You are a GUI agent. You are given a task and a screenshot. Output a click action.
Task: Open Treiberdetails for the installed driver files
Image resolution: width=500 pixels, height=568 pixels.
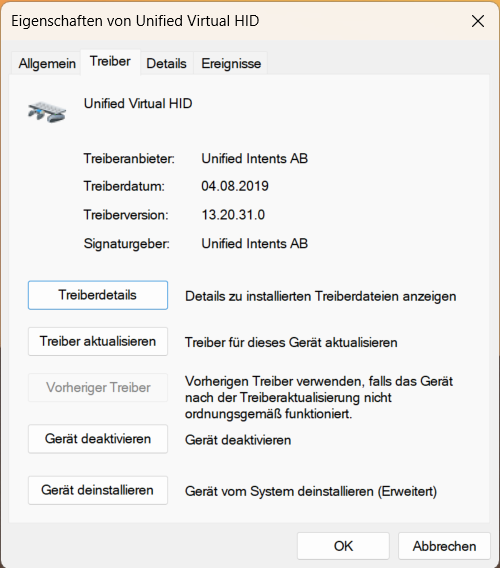(x=98, y=295)
